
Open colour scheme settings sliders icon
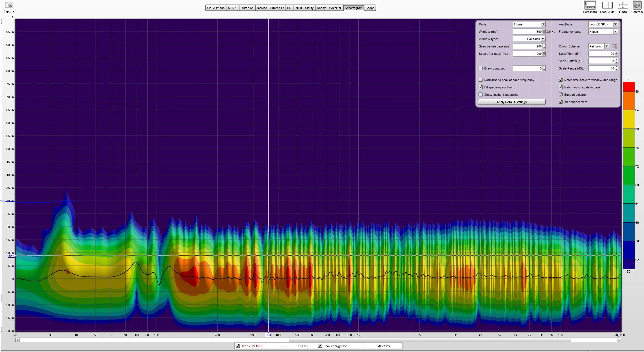(x=615, y=46)
